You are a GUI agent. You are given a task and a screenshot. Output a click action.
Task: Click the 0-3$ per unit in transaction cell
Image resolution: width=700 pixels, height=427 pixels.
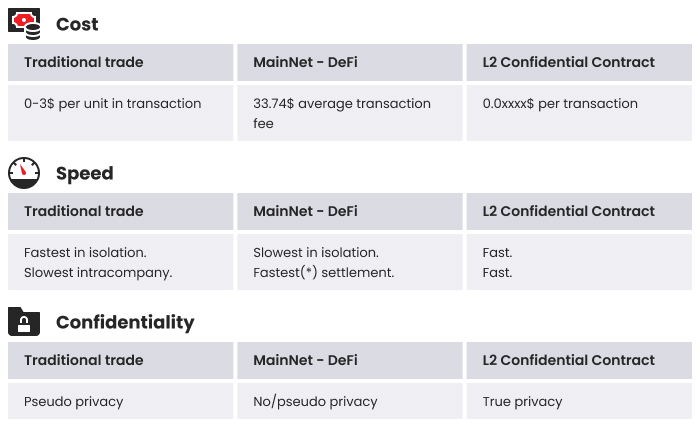[x=121, y=113]
